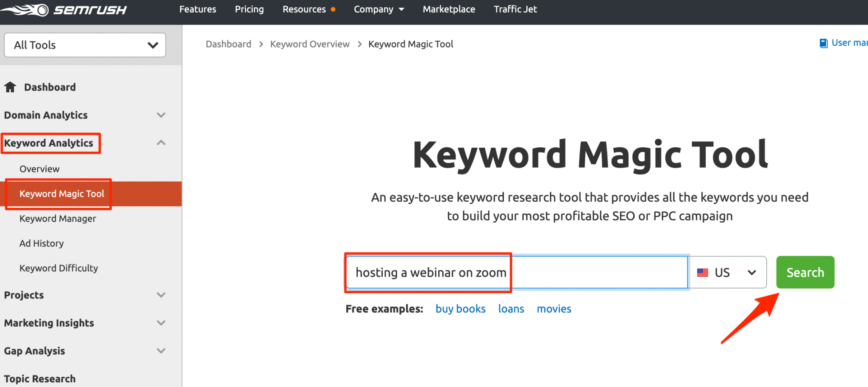Click the US flag icon

[x=703, y=273]
